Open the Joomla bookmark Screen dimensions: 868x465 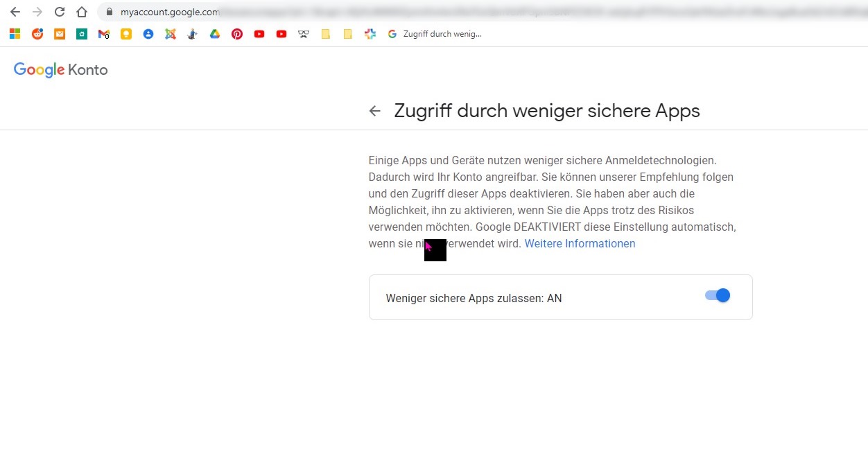pos(171,34)
